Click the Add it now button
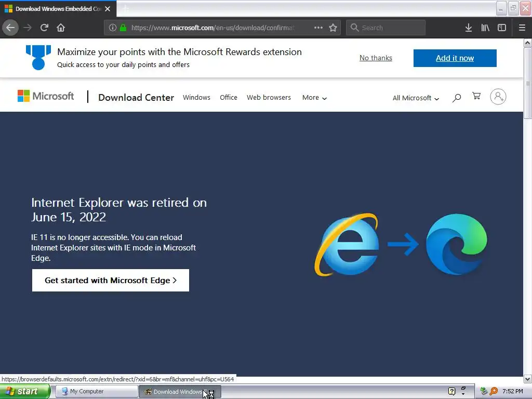Image resolution: width=532 pixels, height=399 pixels. (x=455, y=58)
